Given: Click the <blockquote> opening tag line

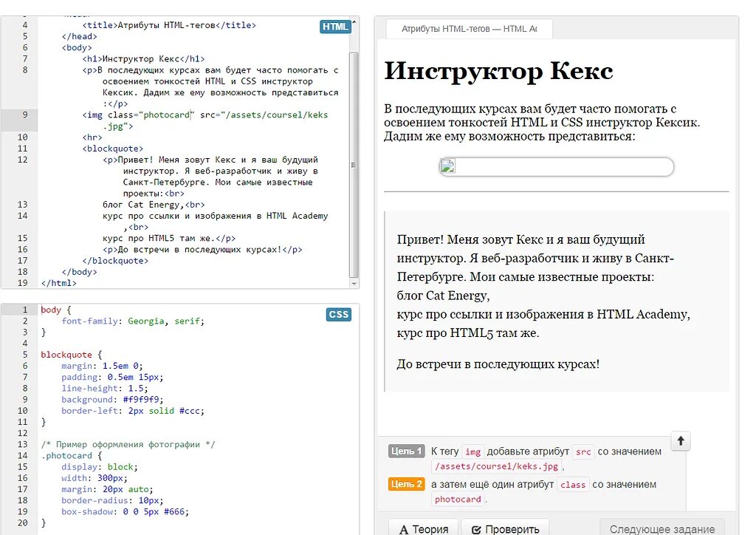Looking at the screenshot, I should (112, 149).
